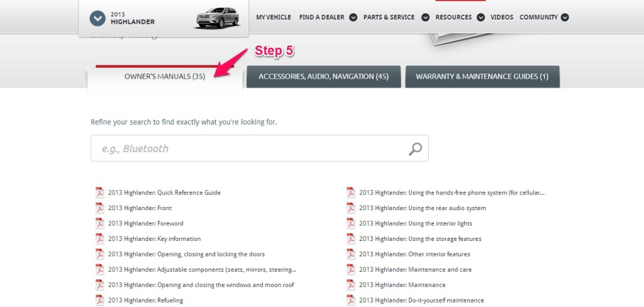Click PDF icon beside Opening, closing and locking doors
This screenshot has height=307, width=644.
coord(100,254)
